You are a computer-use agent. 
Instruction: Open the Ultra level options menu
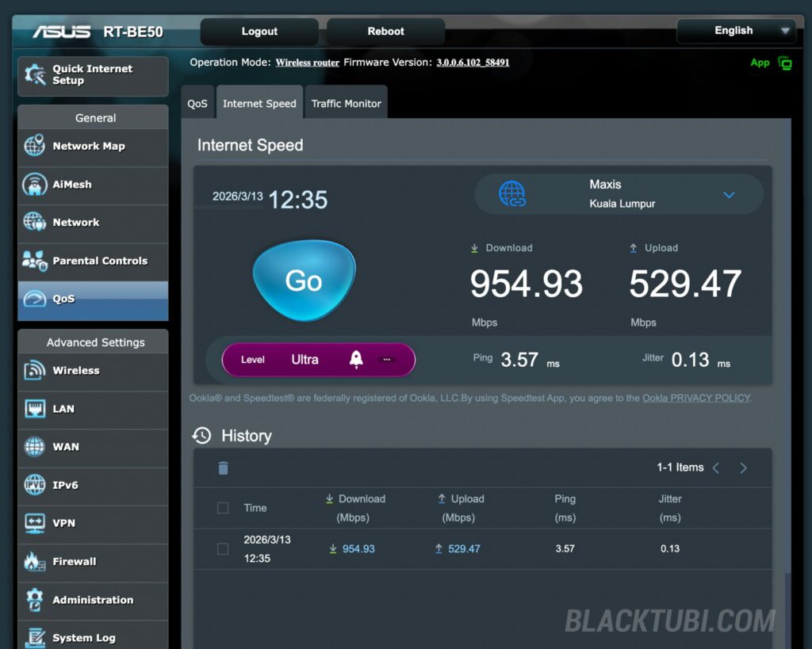tap(387, 360)
